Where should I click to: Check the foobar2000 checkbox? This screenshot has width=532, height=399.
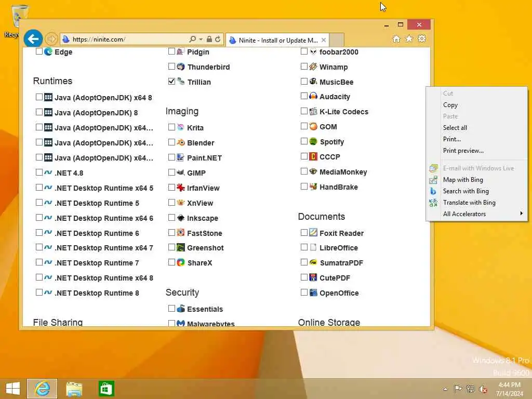coord(304,51)
